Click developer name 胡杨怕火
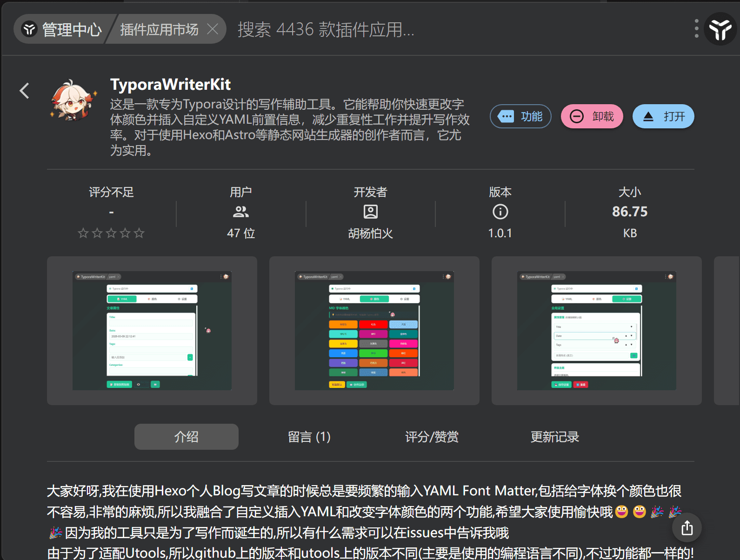This screenshot has width=740, height=560. coord(371,233)
